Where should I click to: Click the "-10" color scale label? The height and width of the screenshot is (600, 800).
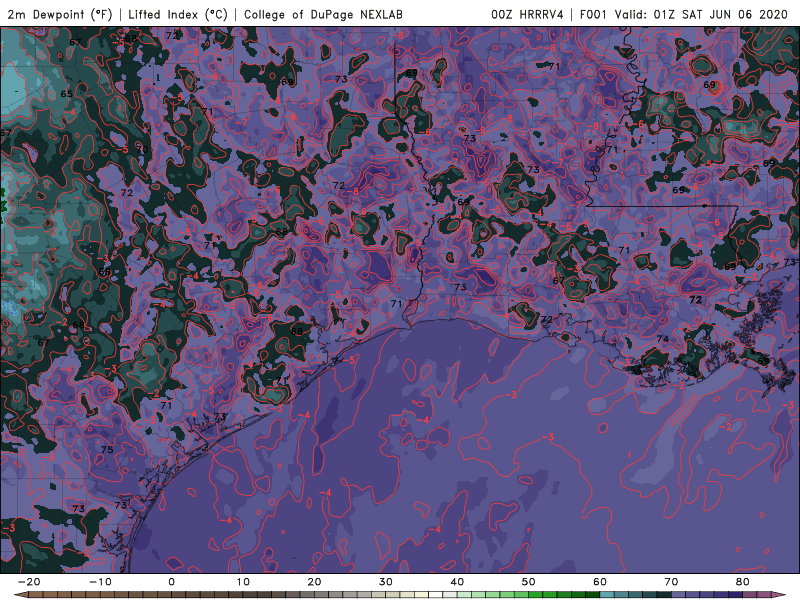[100, 582]
